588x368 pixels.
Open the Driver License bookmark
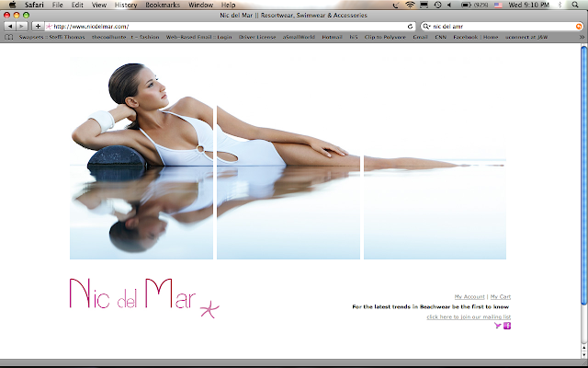pos(257,37)
